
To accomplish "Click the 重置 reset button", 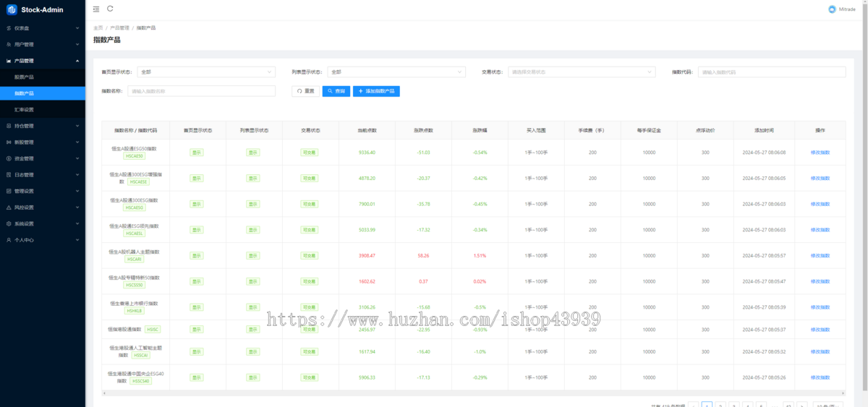I will coord(305,91).
